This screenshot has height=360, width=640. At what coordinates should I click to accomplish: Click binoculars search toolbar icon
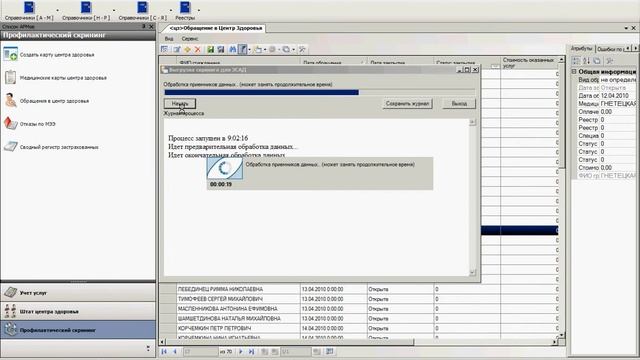click(x=233, y=49)
